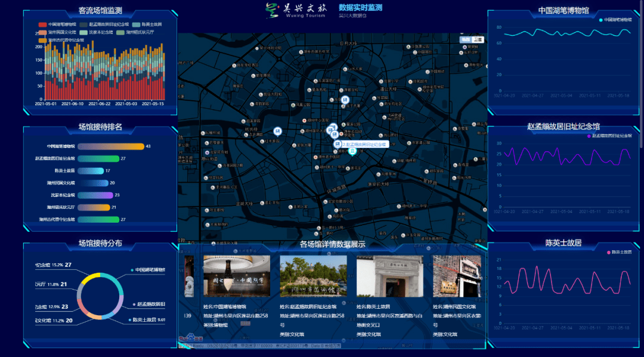
Task: Click the page's vertical scrollbar on the right edge
Action: pyautogui.click(x=642, y=74)
